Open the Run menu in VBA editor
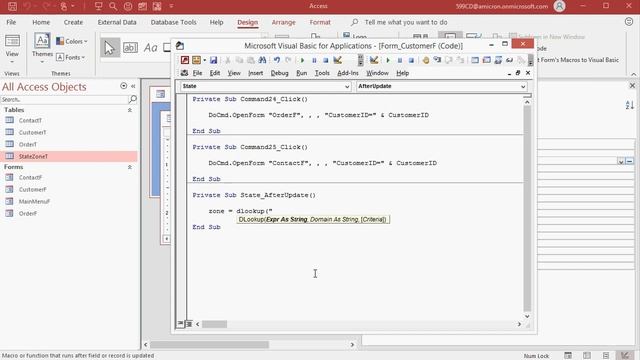The image size is (640, 360). [x=302, y=73]
